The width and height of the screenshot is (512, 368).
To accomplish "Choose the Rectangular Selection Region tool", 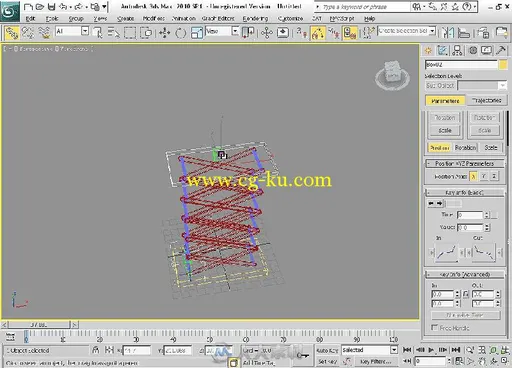I will coord(130,33).
